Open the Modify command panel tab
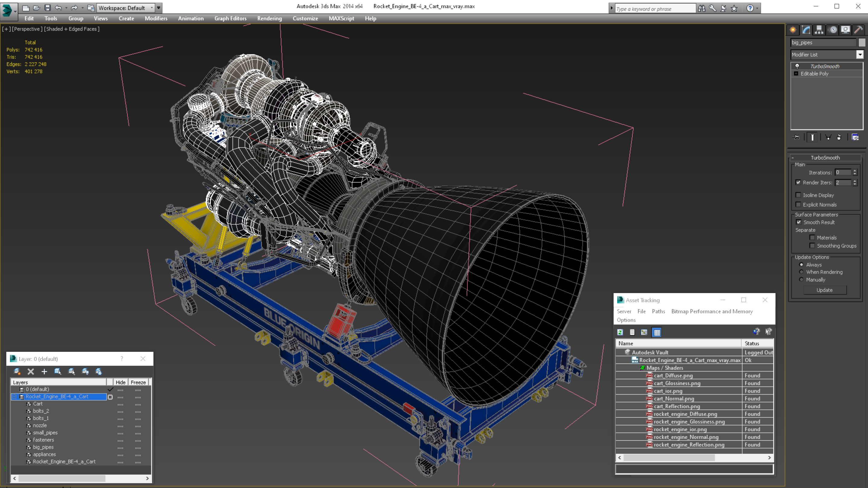868x488 pixels. tap(806, 30)
